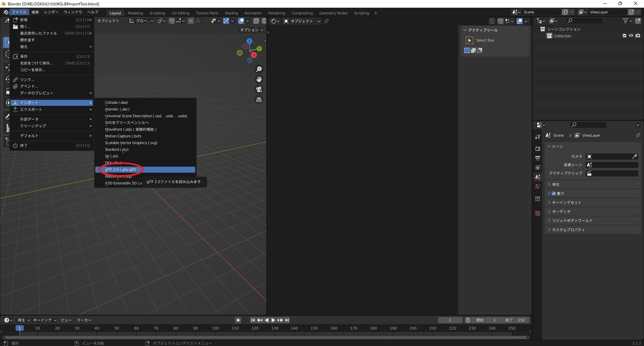Click frame 100 on the timeline ruler
Screen dimensions: 644x346
tap(216, 328)
